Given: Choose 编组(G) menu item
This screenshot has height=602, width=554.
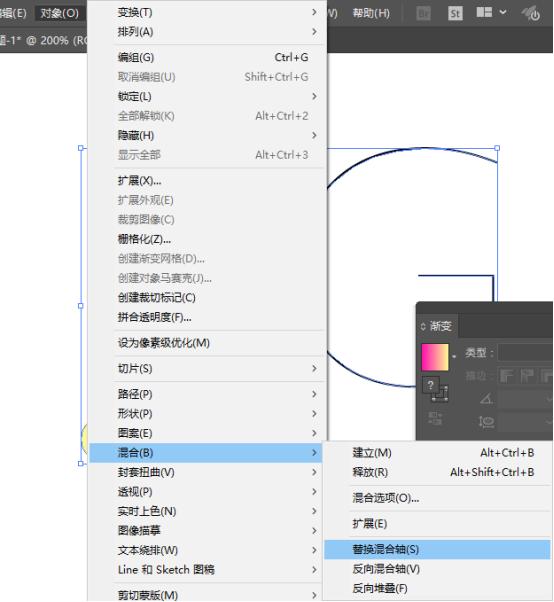Looking at the screenshot, I should coord(208,58).
